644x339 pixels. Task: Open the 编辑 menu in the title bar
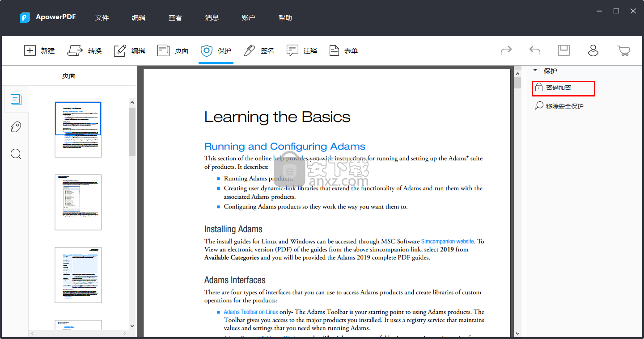(139, 18)
